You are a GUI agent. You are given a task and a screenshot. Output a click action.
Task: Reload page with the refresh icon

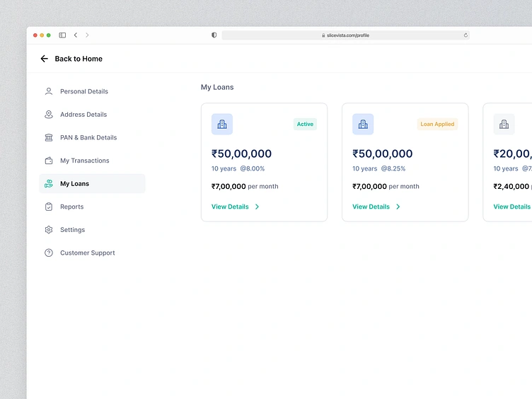point(466,35)
